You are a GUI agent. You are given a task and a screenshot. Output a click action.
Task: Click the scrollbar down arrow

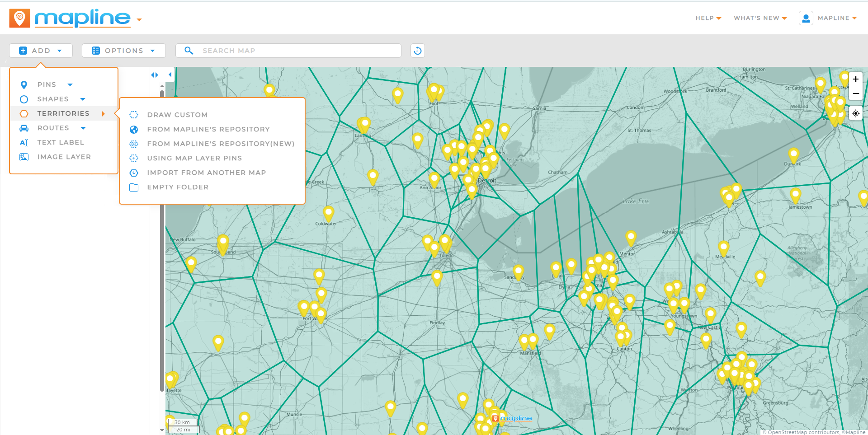[162, 430]
